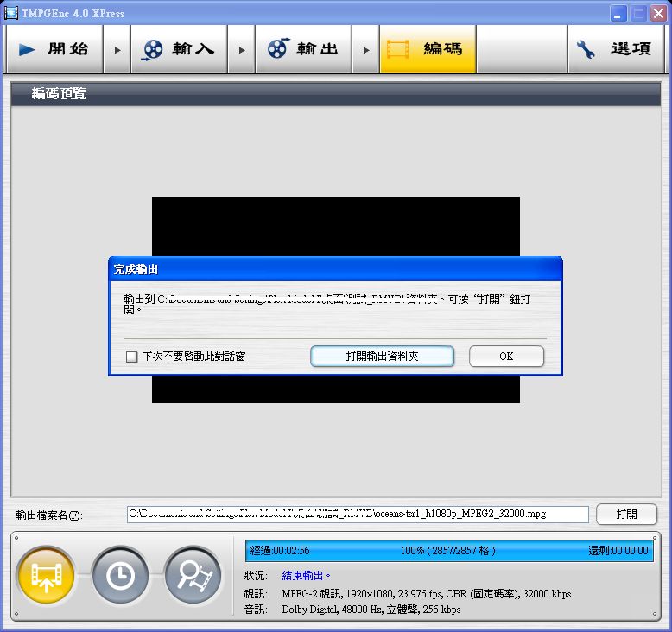Click the 經過:00:02:56 elapsed time text
Viewport: 672px width, 632px height.
280,551
